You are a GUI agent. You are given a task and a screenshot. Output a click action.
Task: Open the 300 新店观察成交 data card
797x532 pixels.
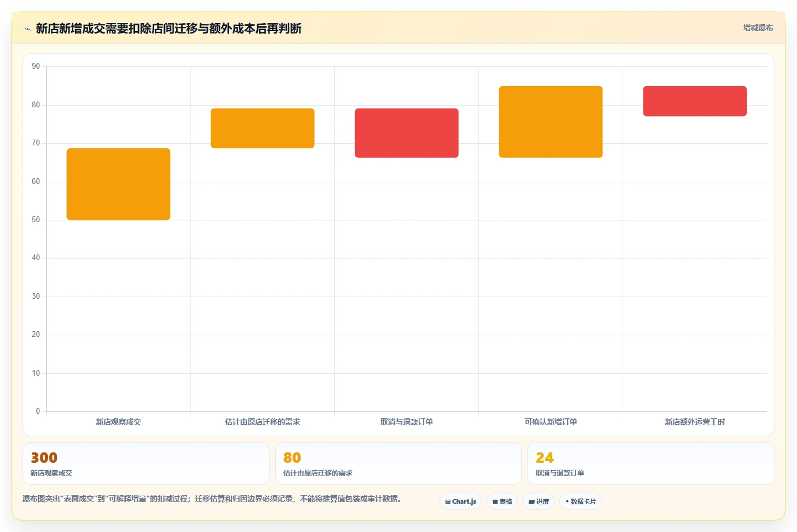click(146, 463)
